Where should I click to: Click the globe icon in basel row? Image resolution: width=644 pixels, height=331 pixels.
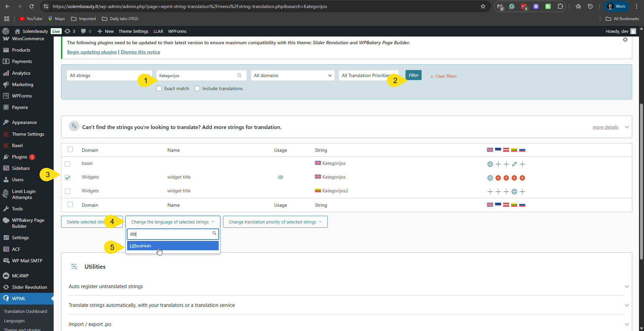(x=490, y=164)
